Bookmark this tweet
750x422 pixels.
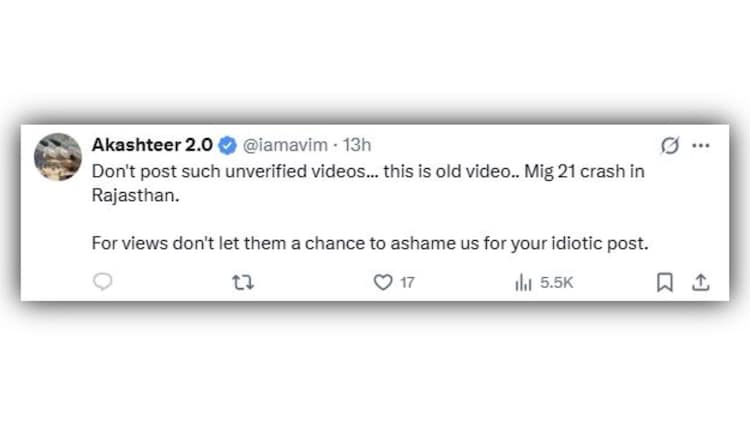[663, 283]
